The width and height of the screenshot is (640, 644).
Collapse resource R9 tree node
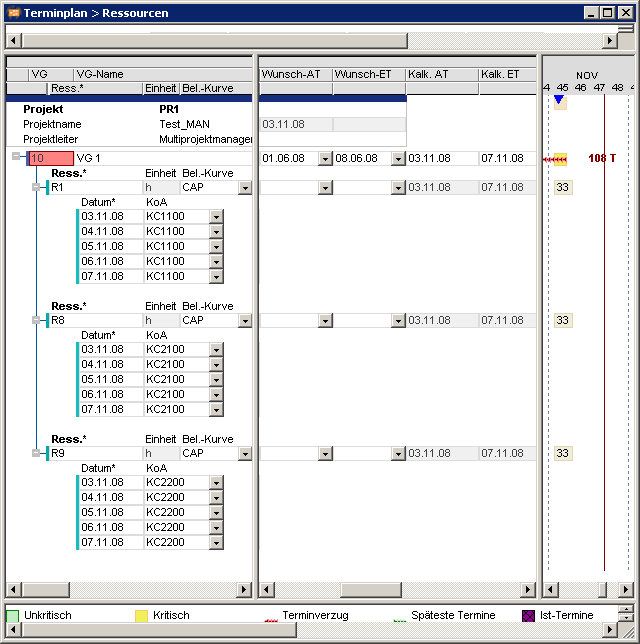tap(36, 453)
